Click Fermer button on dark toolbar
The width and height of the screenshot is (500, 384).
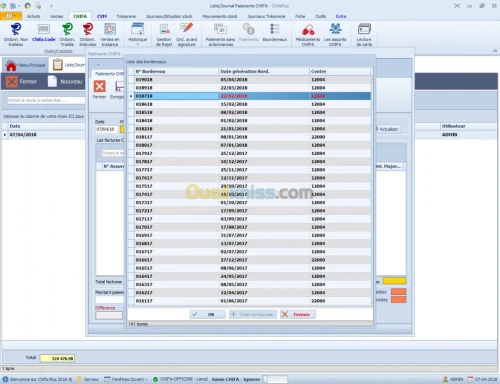[22, 81]
